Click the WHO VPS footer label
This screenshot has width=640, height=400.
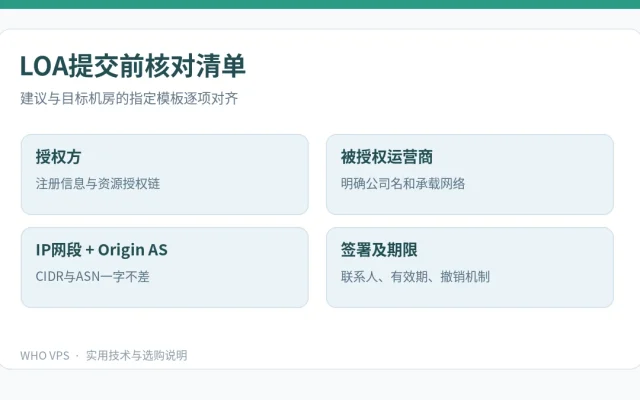tap(45, 356)
